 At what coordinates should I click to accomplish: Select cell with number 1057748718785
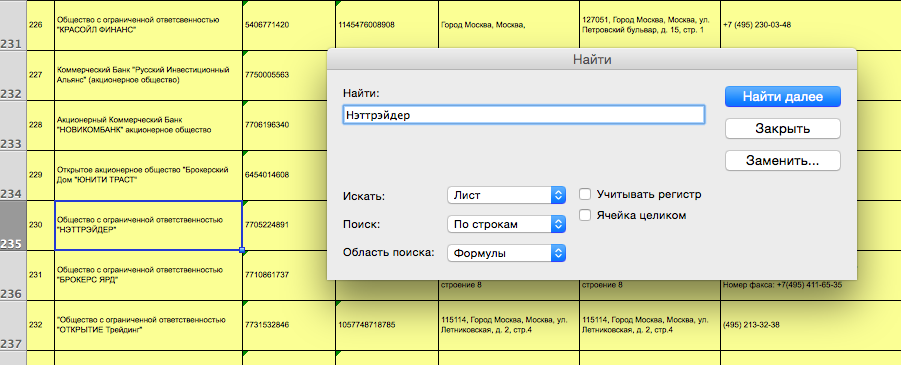pyautogui.click(x=387, y=326)
